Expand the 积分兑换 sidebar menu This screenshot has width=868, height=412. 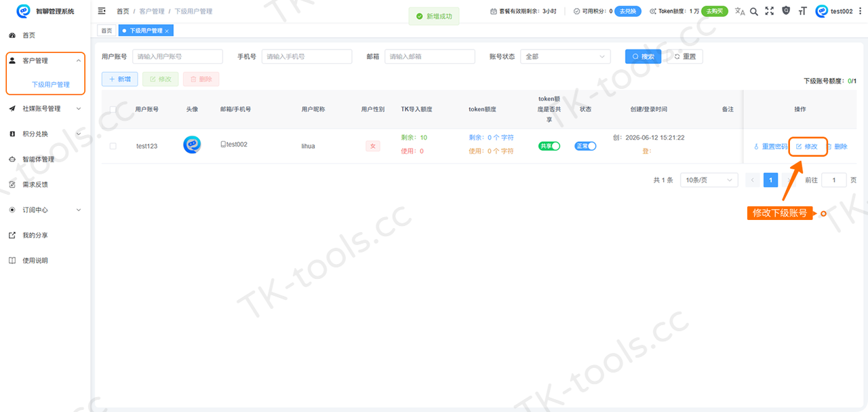click(x=45, y=134)
